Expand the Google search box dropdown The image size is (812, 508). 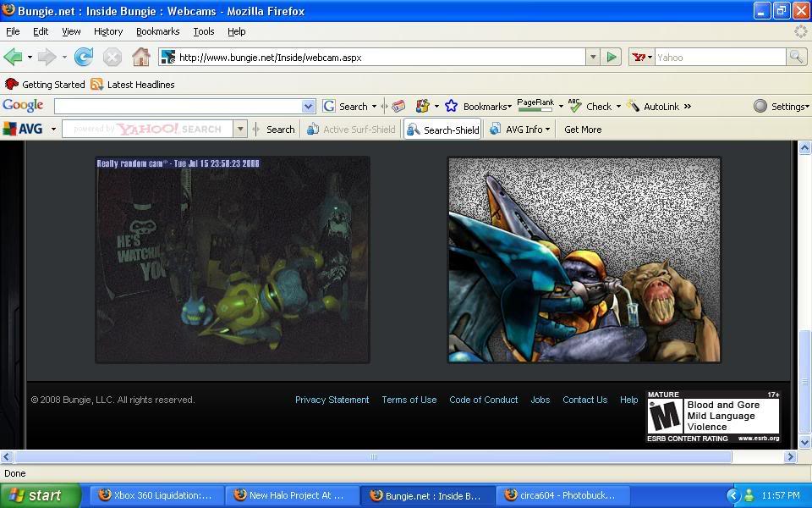tap(308, 107)
